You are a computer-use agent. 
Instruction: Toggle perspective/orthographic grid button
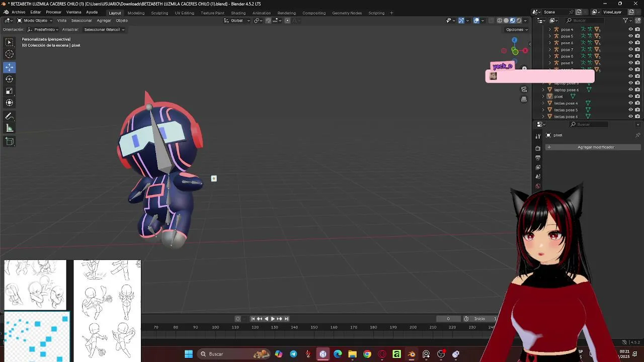pos(524,99)
